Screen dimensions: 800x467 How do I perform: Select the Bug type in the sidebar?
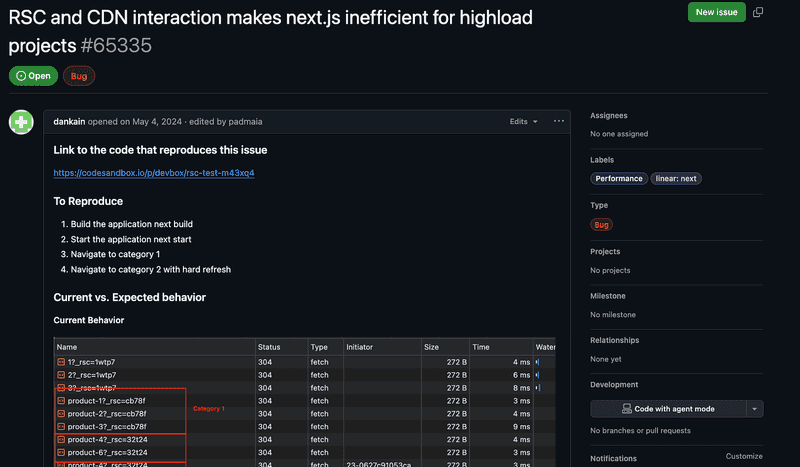point(602,225)
